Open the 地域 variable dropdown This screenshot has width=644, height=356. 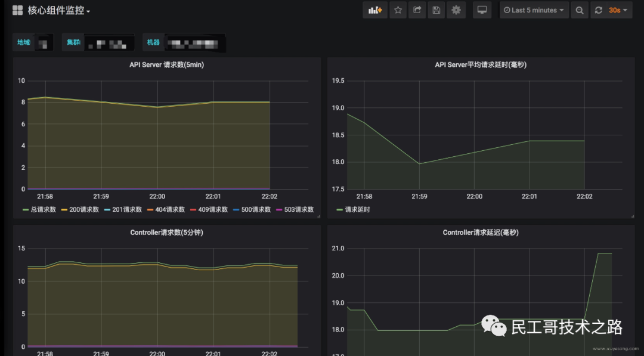pos(44,43)
